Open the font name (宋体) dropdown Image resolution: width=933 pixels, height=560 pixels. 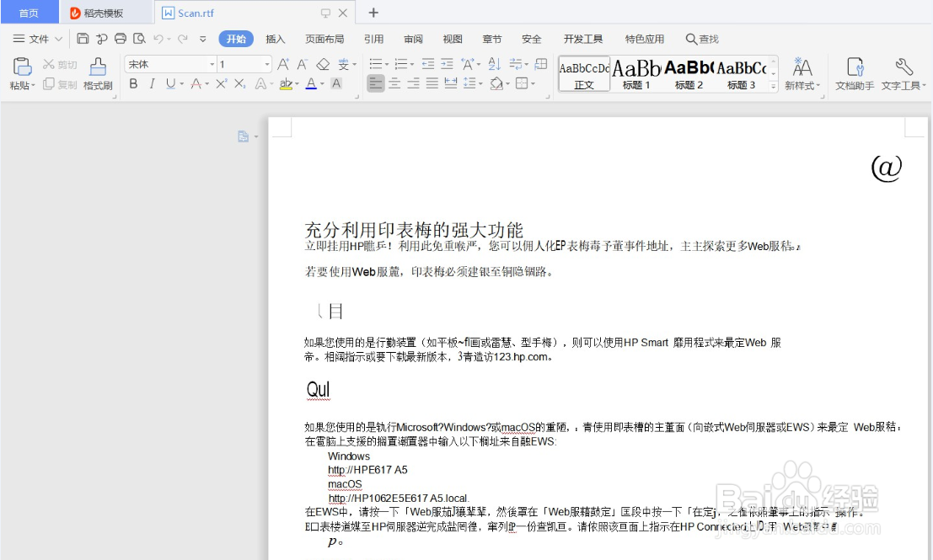point(212,64)
